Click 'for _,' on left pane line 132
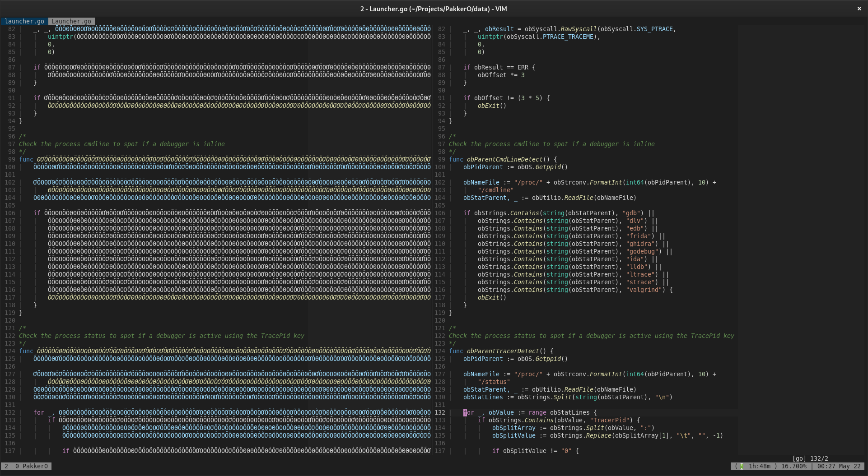 click(x=44, y=412)
